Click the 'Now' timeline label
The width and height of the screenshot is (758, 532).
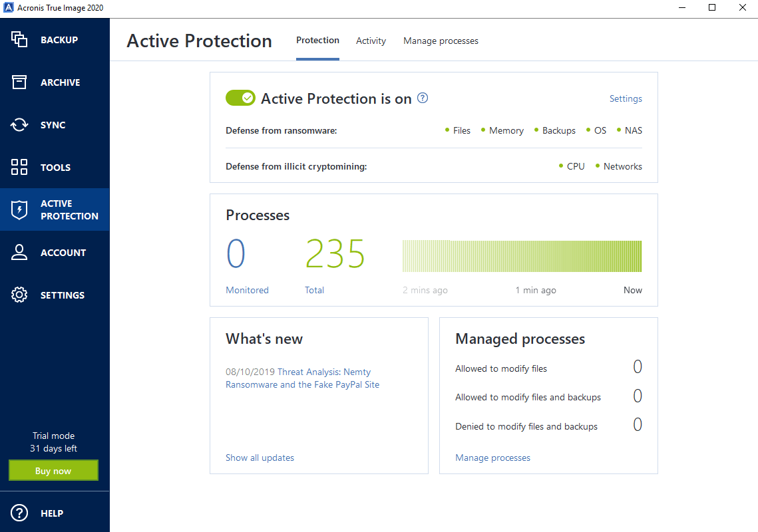click(633, 290)
